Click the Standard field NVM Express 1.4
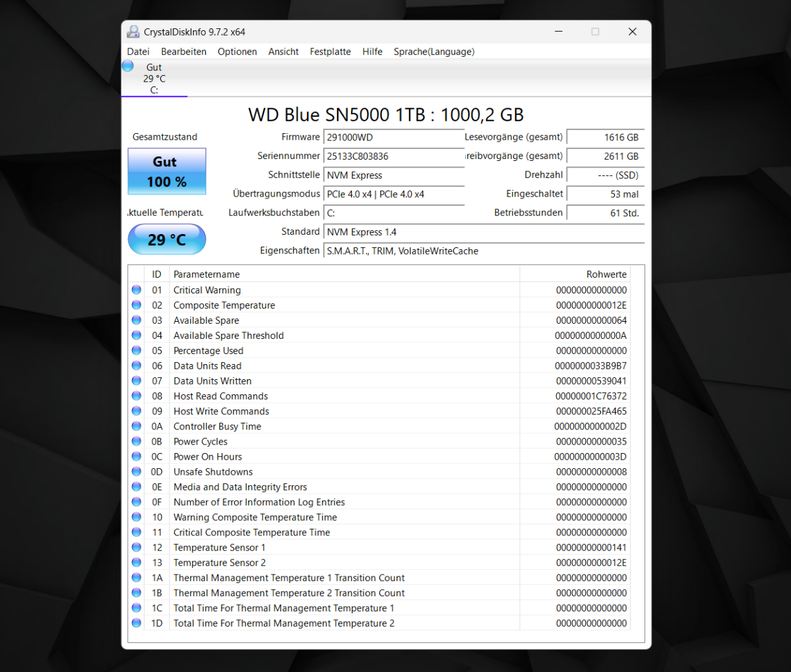This screenshot has width=791, height=672. (484, 232)
